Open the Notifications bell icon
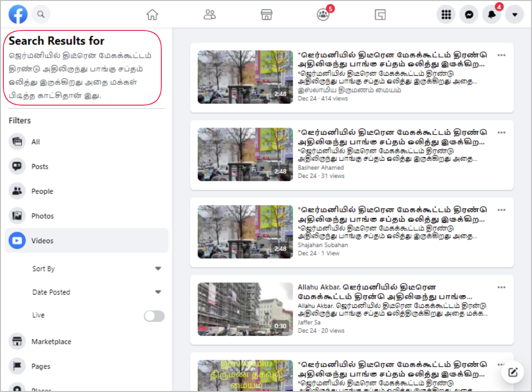 coord(492,15)
